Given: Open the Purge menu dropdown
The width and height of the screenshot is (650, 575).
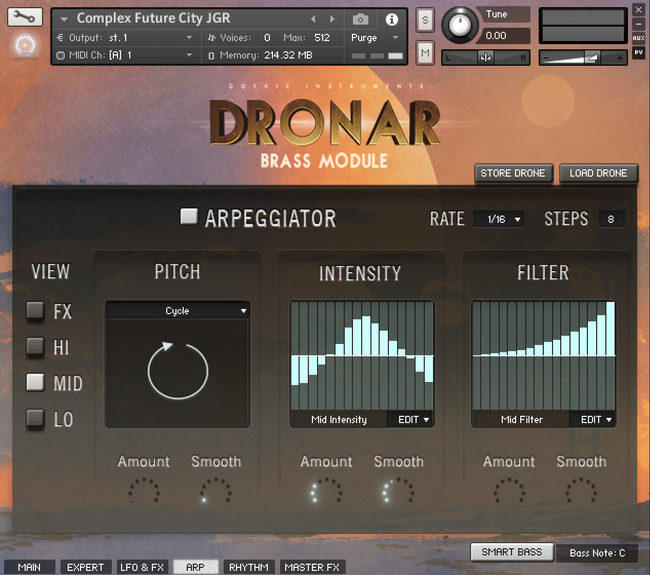Looking at the screenshot, I should (x=375, y=38).
